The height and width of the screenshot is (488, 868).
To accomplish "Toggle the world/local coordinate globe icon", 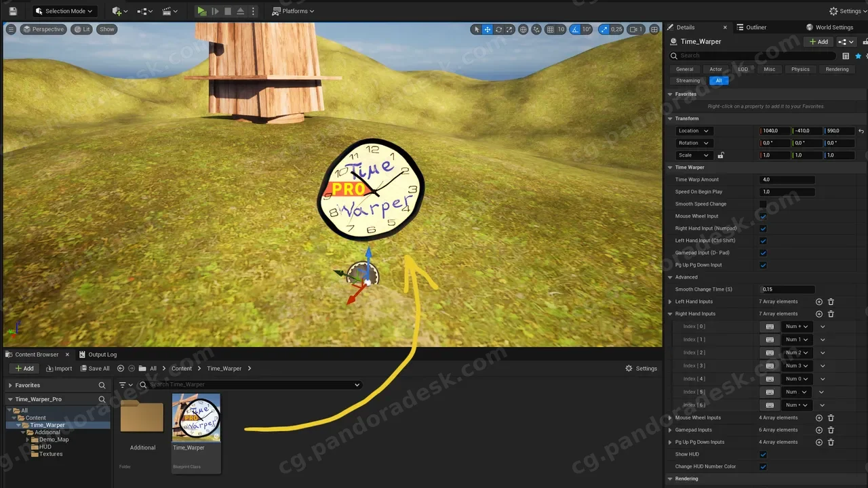I will 524,29.
